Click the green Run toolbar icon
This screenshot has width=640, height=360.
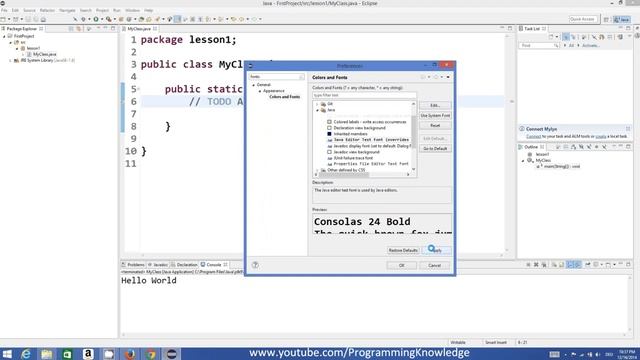pos(96,19)
